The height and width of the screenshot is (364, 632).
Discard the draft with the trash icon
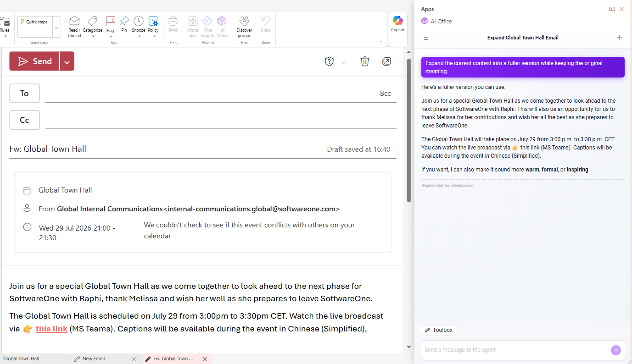[365, 61]
